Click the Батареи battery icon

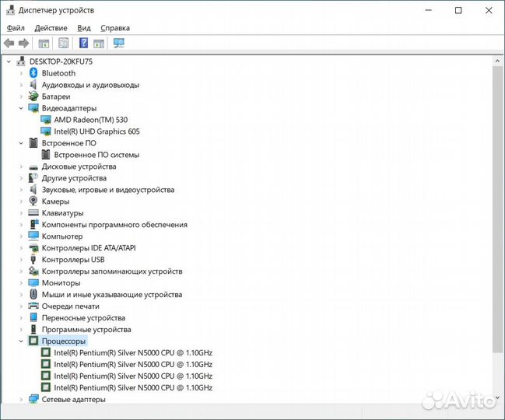[x=33, y=96]
